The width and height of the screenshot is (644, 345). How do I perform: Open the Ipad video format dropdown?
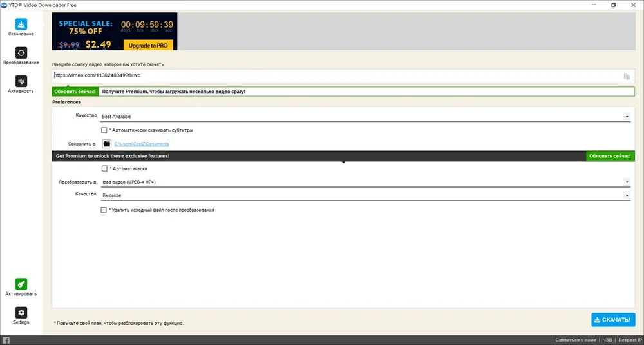[627, 182]
